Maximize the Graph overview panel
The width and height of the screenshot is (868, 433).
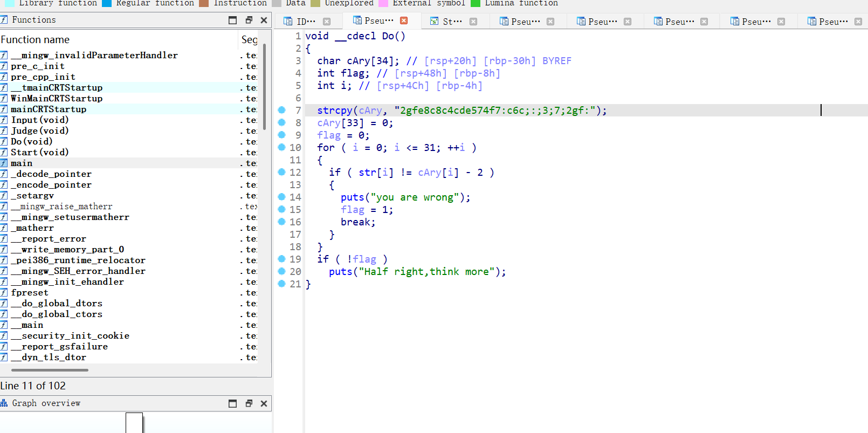(x=233, y=403)
